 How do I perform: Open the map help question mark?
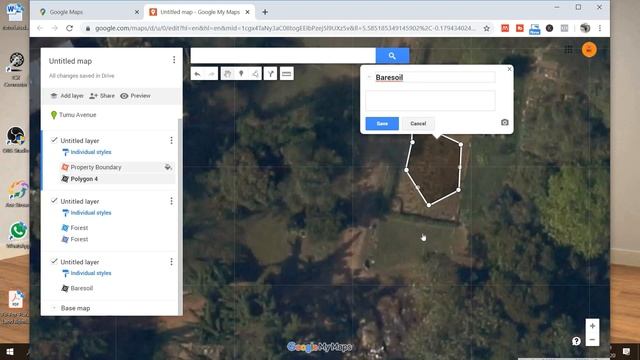(576, 341)
